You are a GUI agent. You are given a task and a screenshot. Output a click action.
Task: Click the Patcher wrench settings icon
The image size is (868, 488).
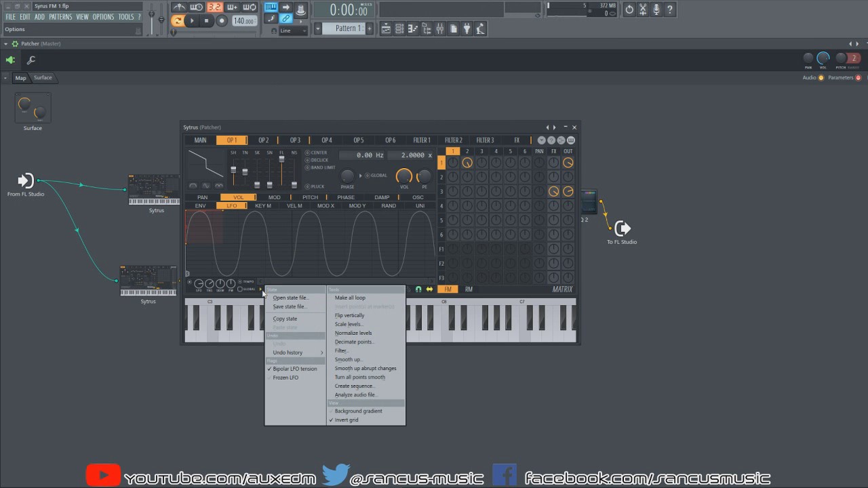tap(31, 60)
